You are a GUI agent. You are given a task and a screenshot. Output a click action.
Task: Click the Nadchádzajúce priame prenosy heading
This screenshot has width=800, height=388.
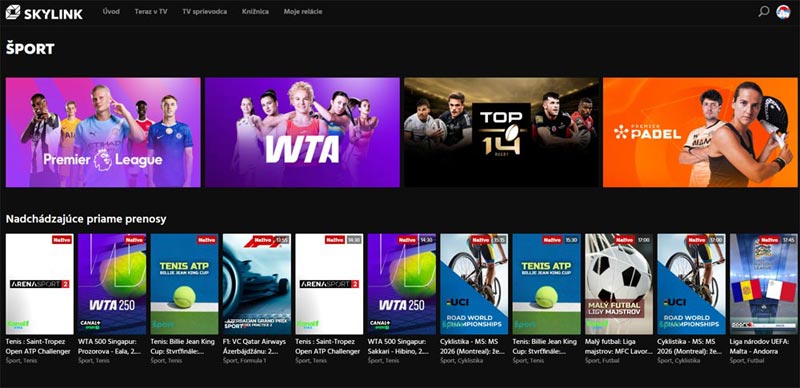(86, 219)
